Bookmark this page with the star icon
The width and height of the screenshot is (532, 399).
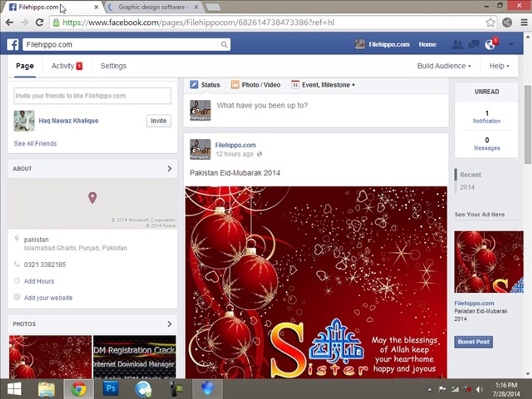coord(490,23)
